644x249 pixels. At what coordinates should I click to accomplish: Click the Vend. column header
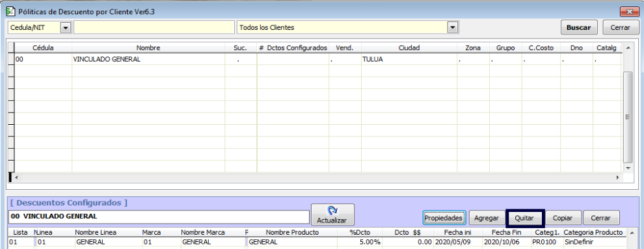(345, 48)
